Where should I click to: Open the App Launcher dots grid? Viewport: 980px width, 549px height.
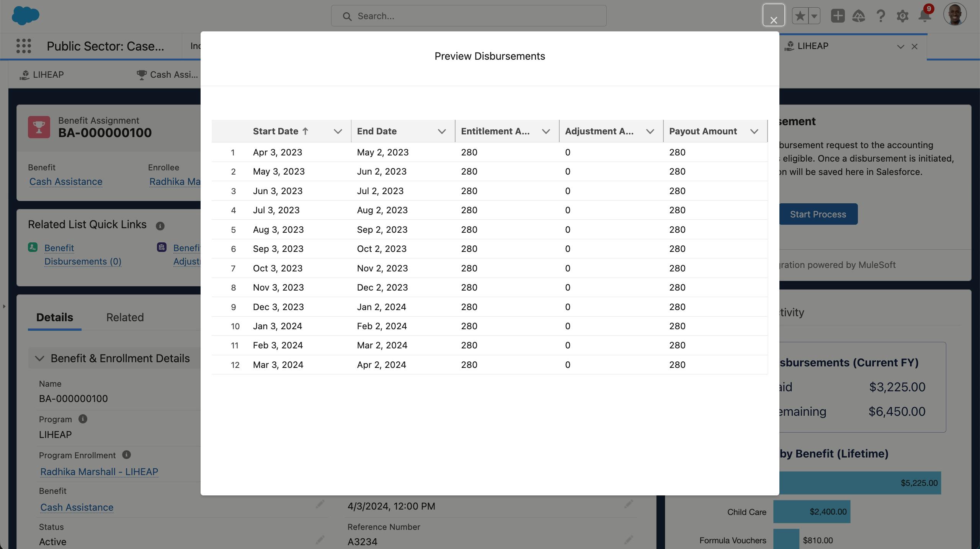(24, 46)
